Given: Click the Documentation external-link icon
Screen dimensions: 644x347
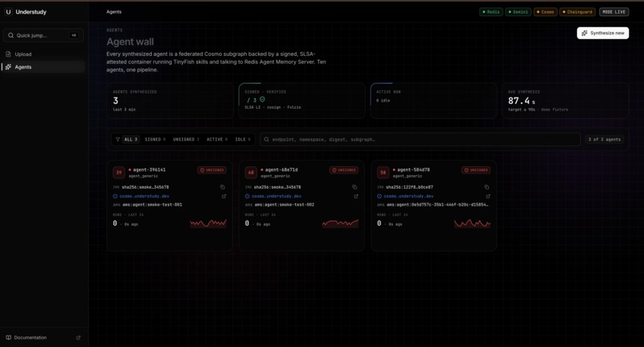Looking at the screenshot, I should [x=78, y=337].
